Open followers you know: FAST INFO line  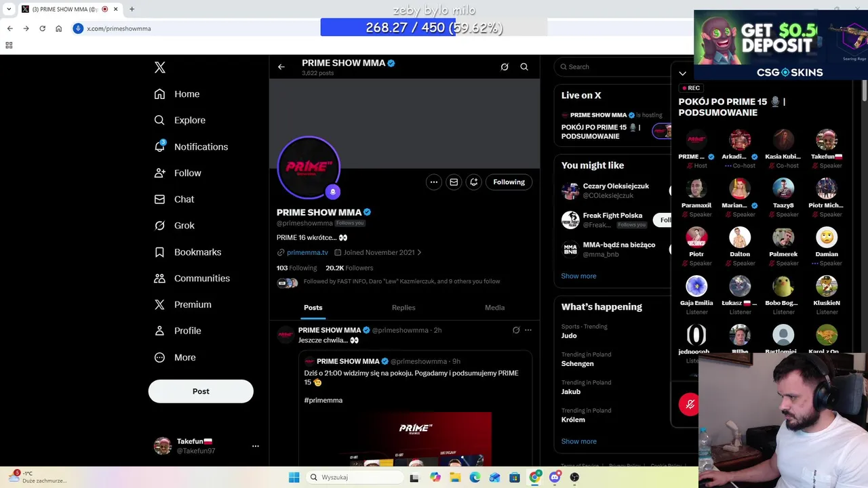click(401, 281)
